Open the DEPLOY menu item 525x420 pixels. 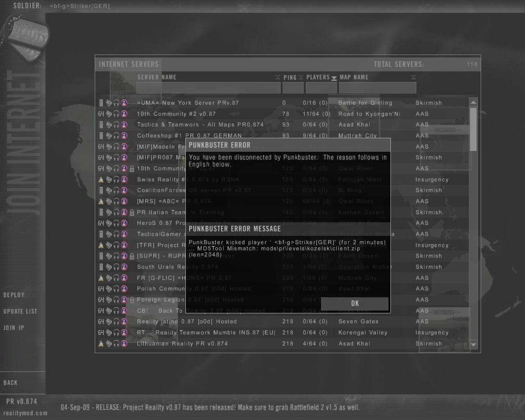(14, 295)
